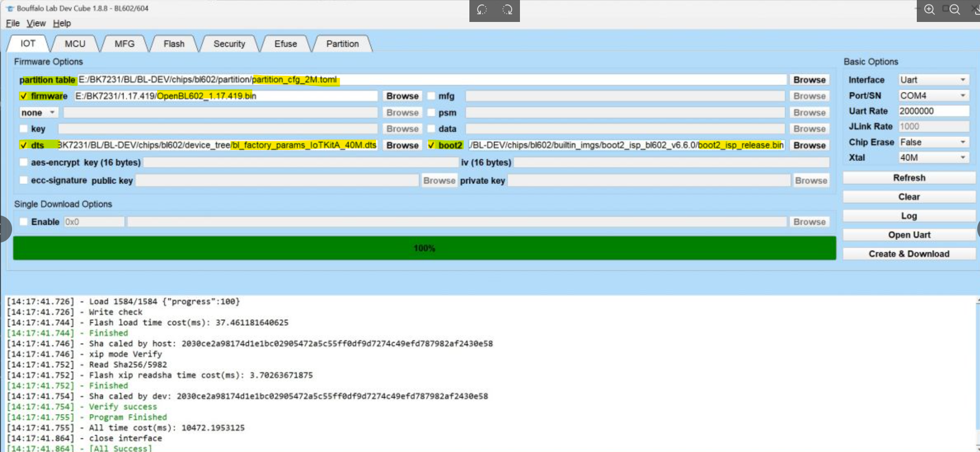Viewport: 980px width, 452px height.
Task: Click the firmware path input field
Action: point(225,96)
